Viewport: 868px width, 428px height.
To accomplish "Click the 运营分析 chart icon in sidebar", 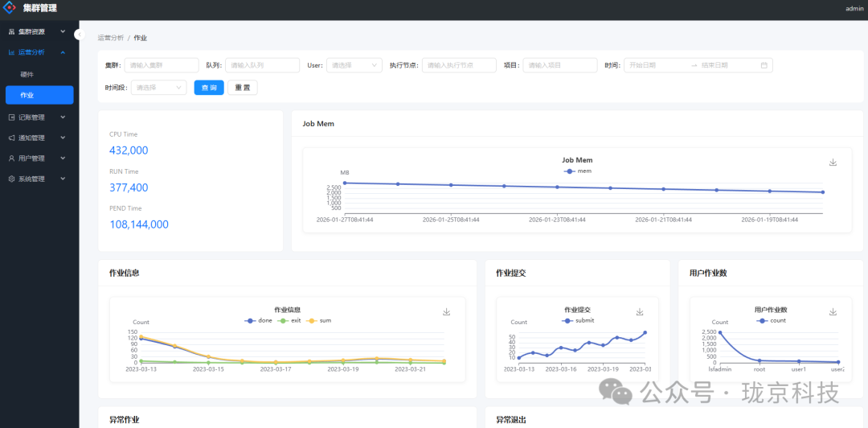I will click(x=11, y=52).
